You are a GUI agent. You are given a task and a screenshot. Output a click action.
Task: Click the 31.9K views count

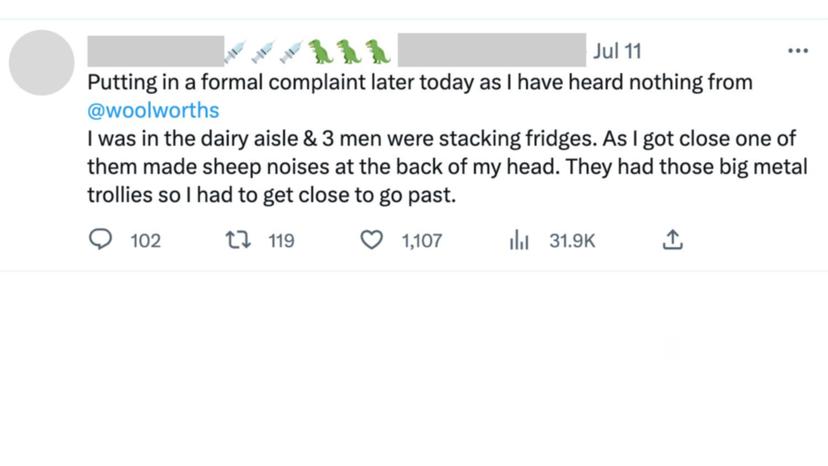point(572,240)
